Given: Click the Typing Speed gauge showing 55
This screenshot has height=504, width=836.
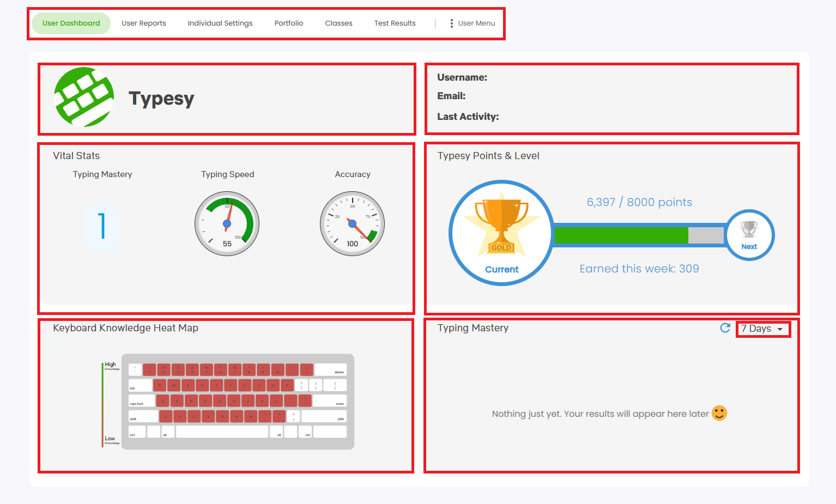Looking at the screenshot, I should [227, 223].
